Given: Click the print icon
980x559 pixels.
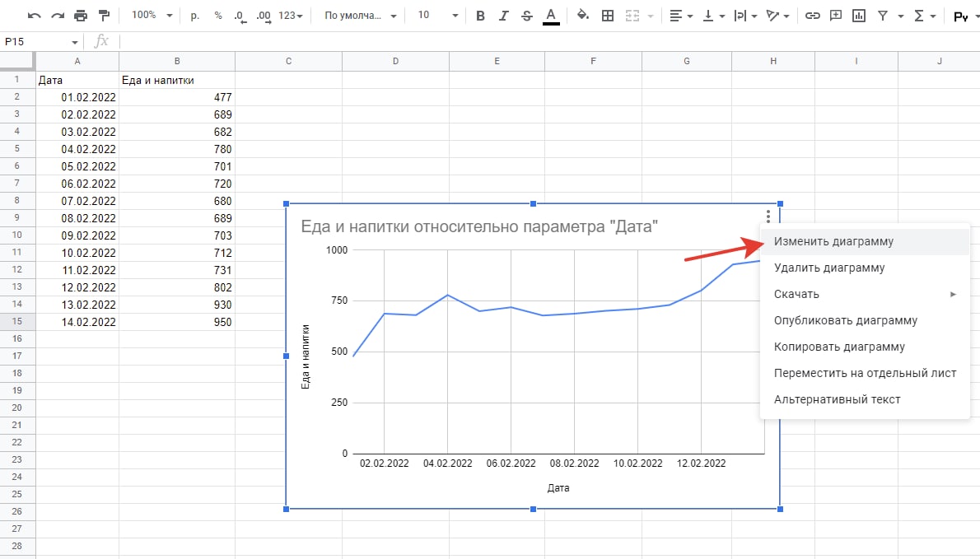Looking at the screenshot, I should pos(80,16).
